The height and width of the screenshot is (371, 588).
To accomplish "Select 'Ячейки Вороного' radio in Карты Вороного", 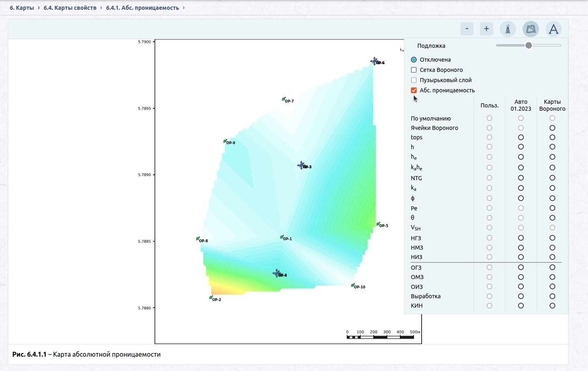I will pyautogui.click(x=552, y=128).
